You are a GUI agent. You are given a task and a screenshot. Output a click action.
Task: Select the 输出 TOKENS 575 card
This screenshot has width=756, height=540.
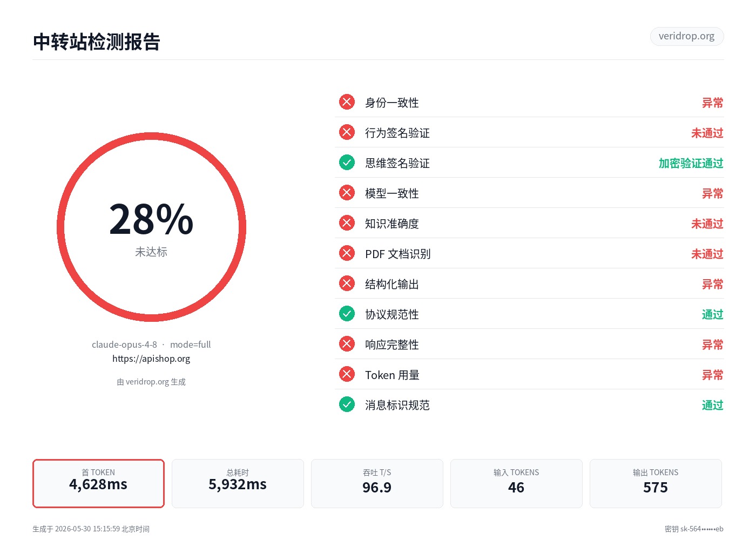[x=656, y=483]
